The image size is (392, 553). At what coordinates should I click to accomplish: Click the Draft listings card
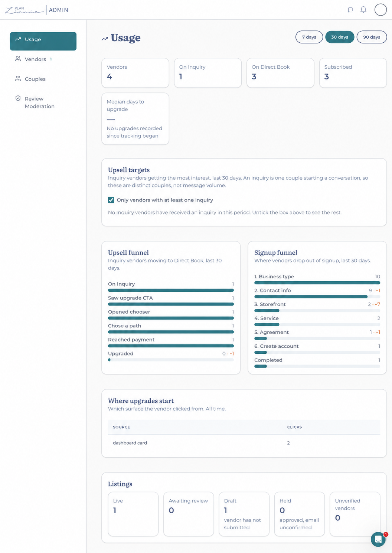click(244, 514)
